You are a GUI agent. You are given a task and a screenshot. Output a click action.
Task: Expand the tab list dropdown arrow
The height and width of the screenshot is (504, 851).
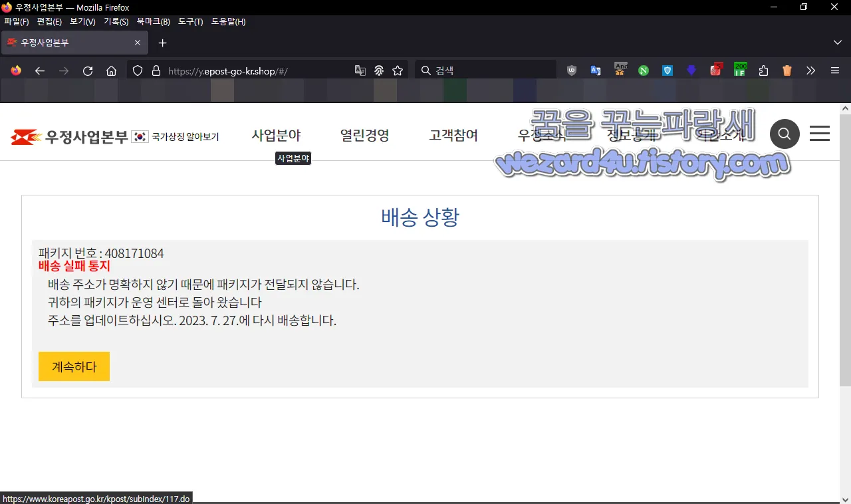[x=838, y=43]
